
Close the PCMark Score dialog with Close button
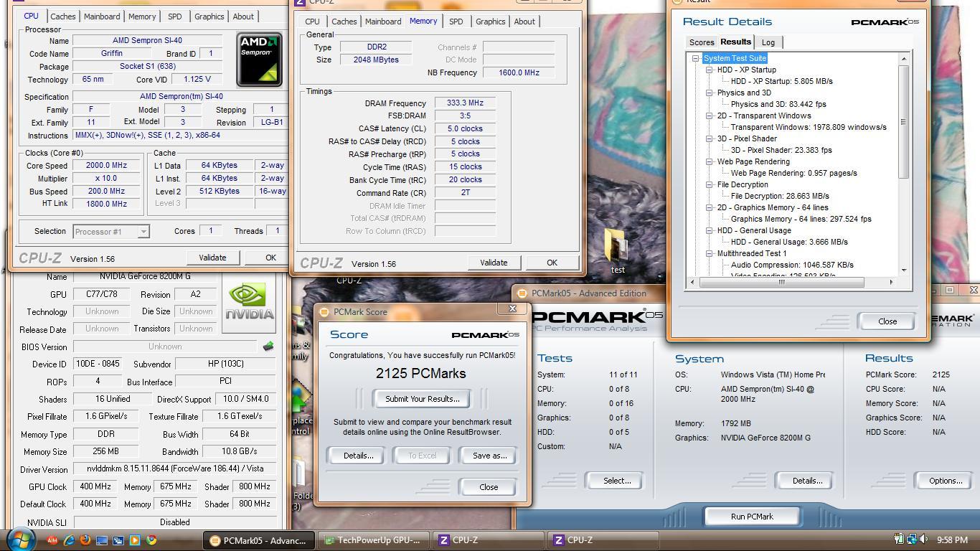pyautogui.click(x=489, y=487)
